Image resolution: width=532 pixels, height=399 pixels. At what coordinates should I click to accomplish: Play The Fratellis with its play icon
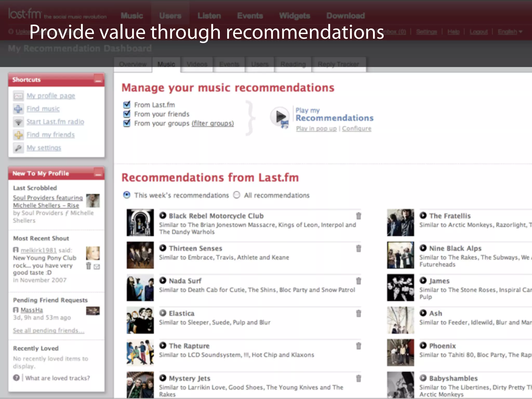[x=423, y=215]
